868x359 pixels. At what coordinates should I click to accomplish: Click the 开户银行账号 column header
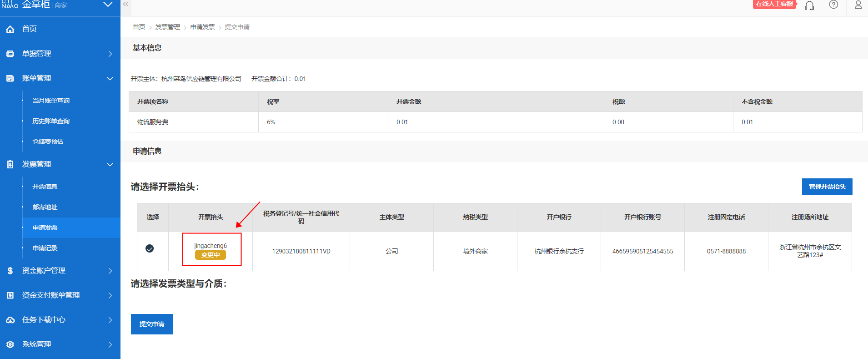(x=642, y=217)
